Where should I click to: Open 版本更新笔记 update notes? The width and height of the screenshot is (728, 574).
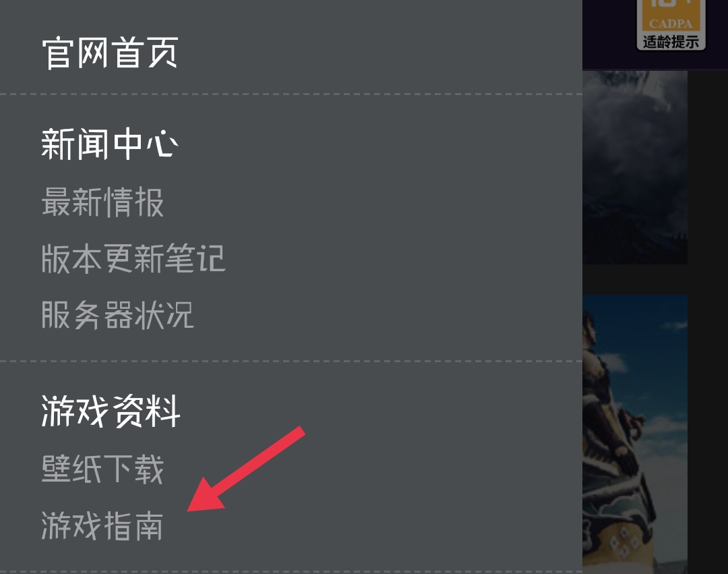[x=133, y=258]
